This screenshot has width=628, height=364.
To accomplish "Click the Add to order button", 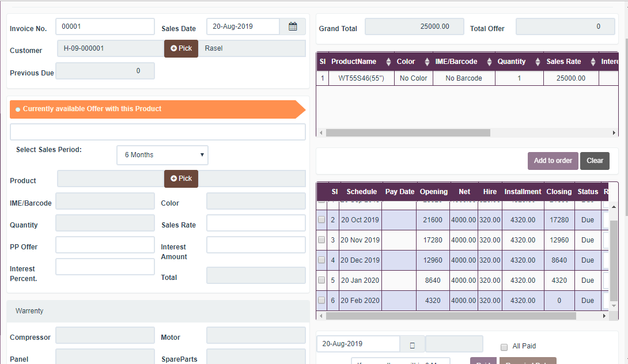I will [x=553, y=161].
